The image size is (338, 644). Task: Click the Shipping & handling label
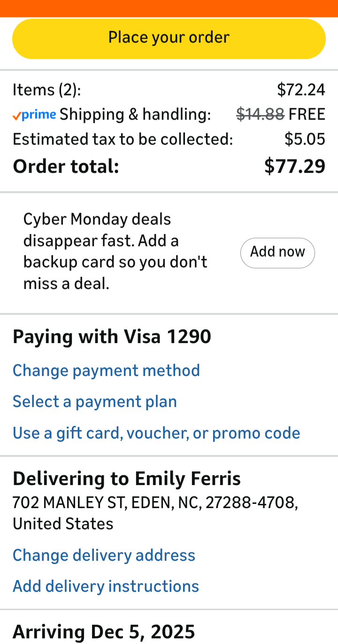[x=135, y=114]
